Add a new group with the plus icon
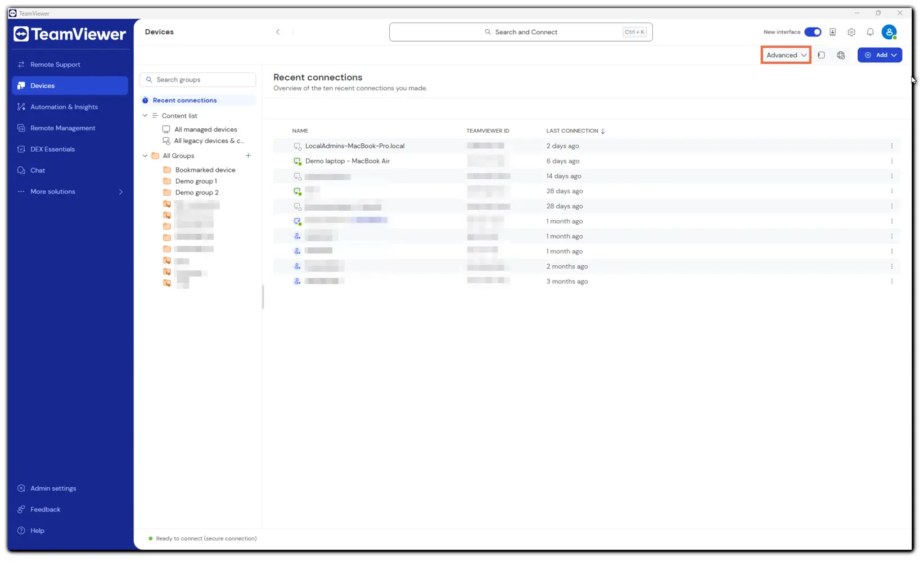 coord(248,156)
